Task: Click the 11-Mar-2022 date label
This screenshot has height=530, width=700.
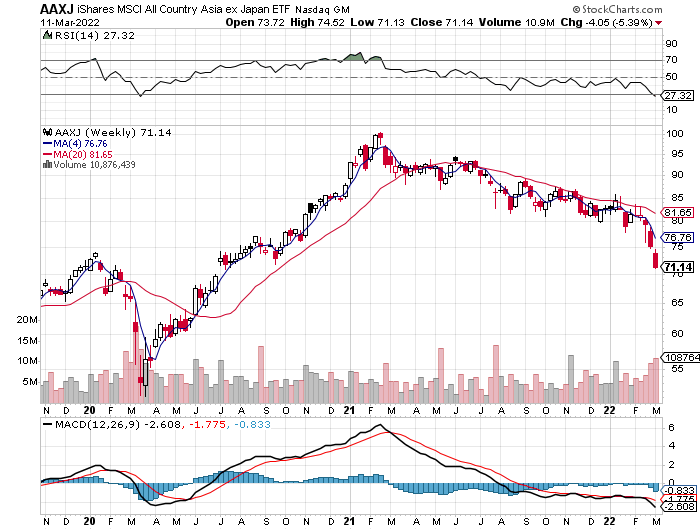Action: [x=70, y=22]
